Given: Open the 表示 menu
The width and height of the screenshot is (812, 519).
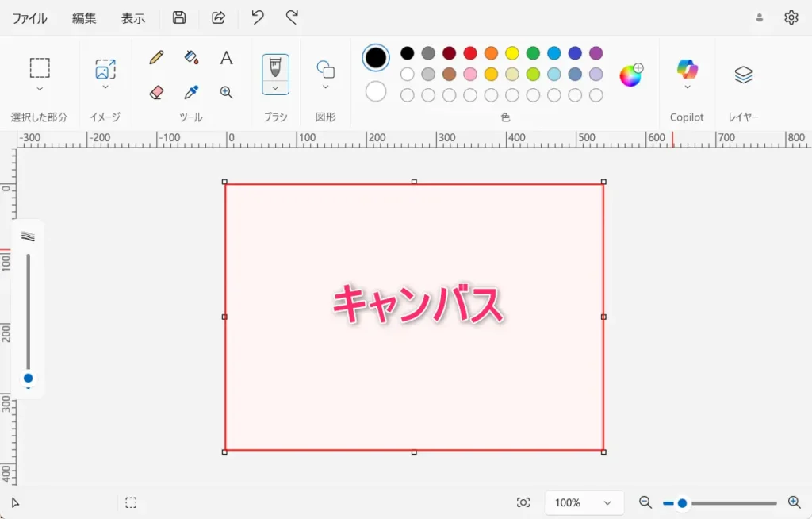Looking at the screenshot, I should pyautogui.click(x=133, y=18).
